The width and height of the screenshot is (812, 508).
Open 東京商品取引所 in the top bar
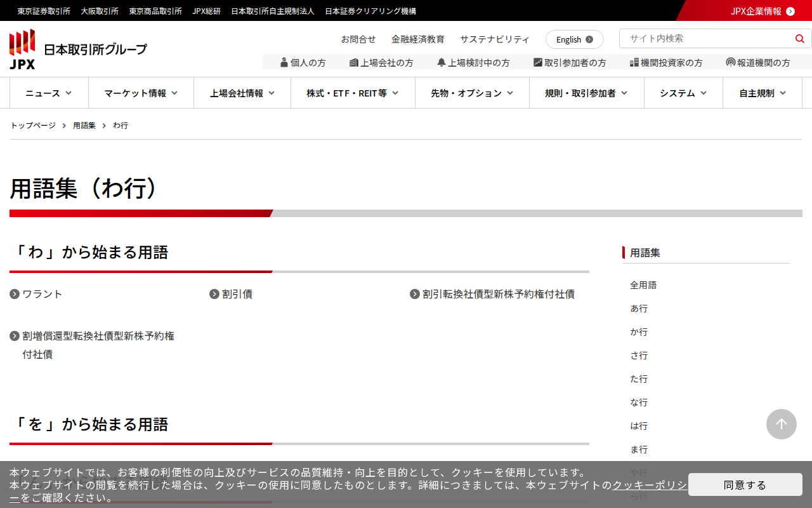pos(155,11)
